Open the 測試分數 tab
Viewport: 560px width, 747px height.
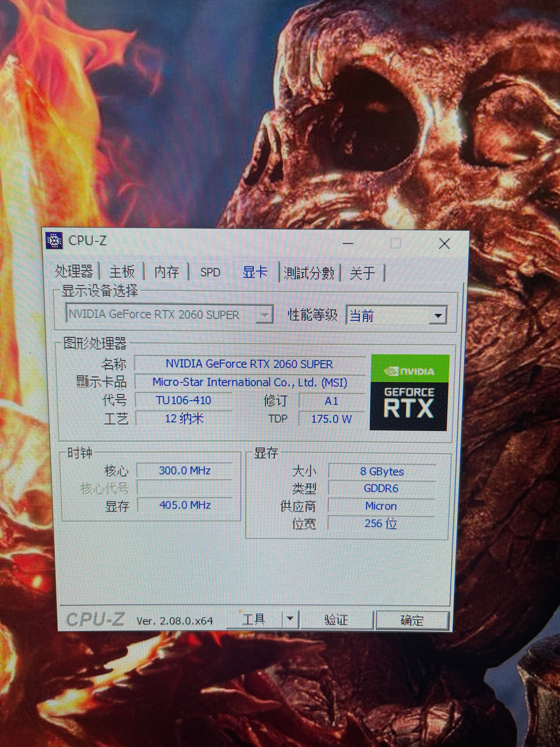pyautogui.click(x=309, y=273)
